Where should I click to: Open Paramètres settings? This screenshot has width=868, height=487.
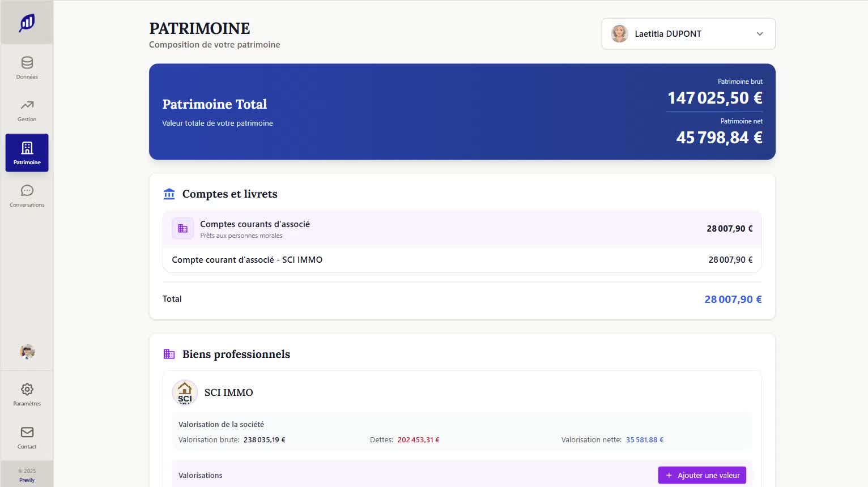click(27, 395)
